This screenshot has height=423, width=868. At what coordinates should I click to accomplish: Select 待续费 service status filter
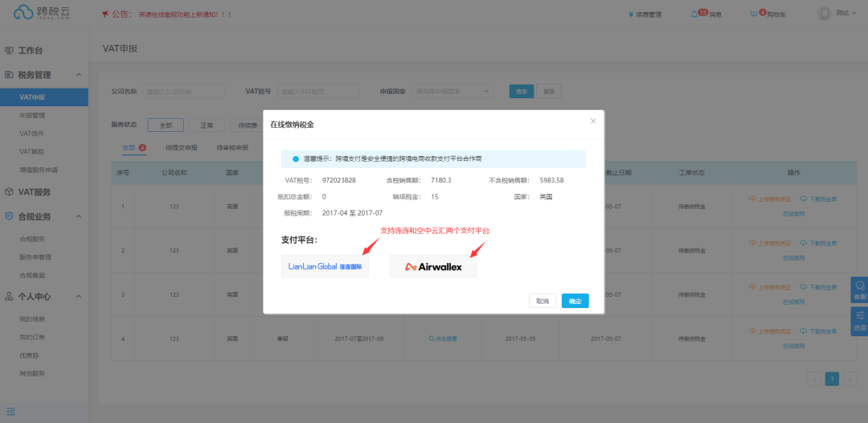click(x=247, y=125)
